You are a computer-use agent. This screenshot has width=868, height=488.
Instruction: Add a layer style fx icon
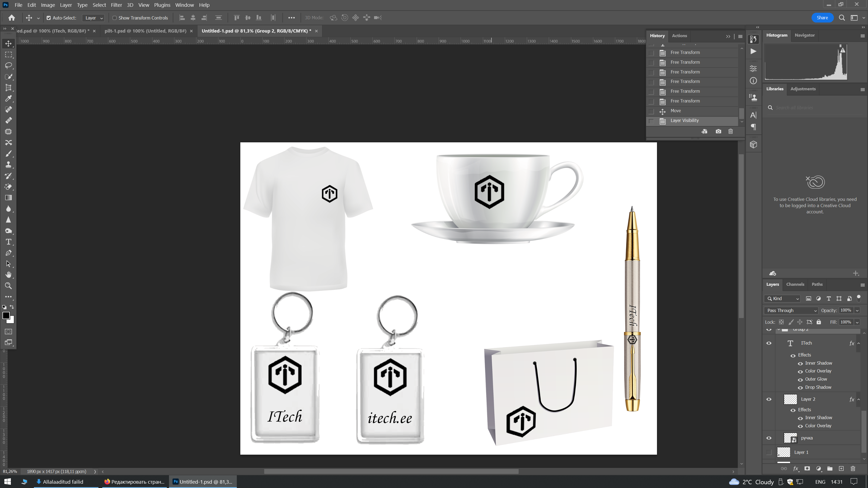796,468
